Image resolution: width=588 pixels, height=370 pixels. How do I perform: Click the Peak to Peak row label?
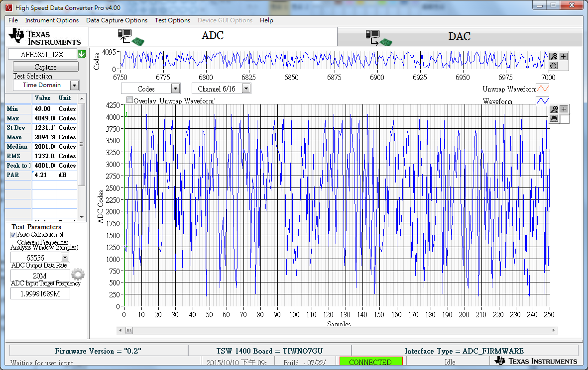(x=18, y=166)
